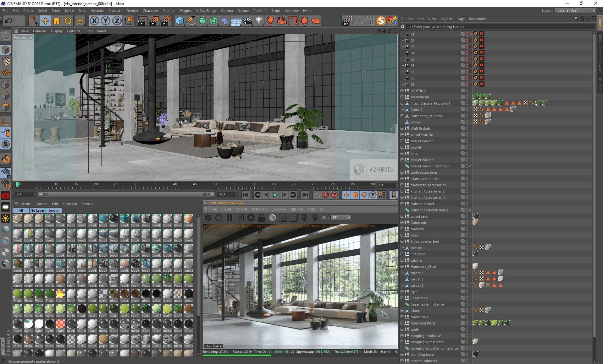The image size is (603, 364).
Task: Click Octane sun icon in toolbar
Action: [304, 21]
